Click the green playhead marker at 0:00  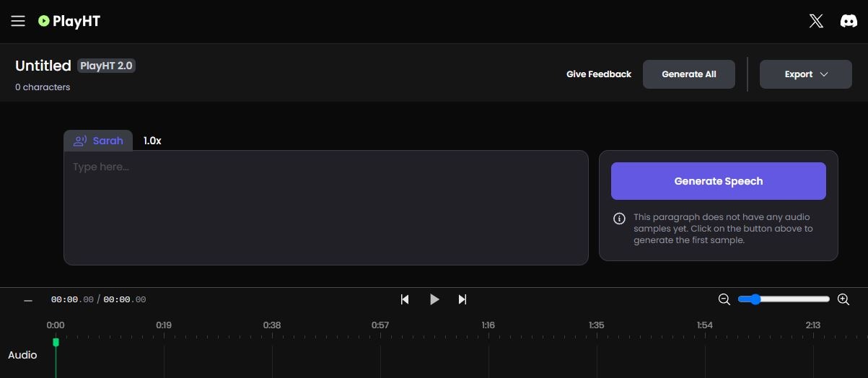point(56,342)
